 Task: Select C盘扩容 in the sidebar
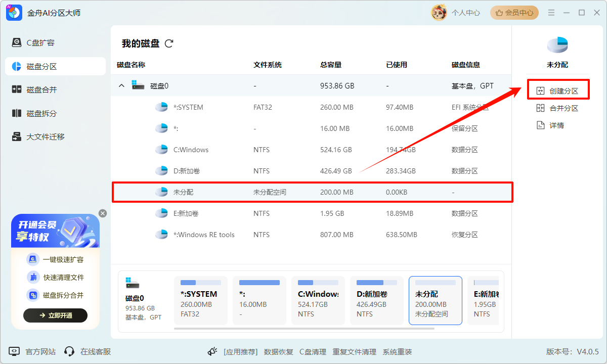(x=42, y=42)
